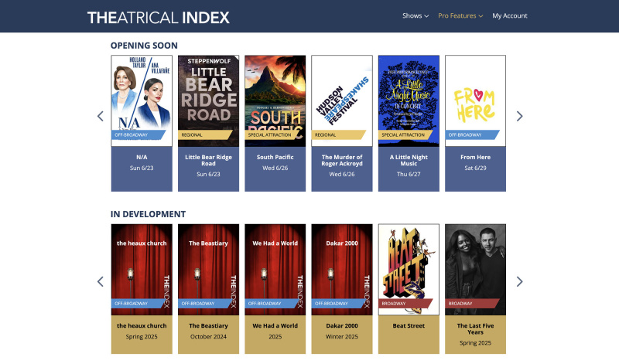619x364 pixels.
Task: Click the Regional tag on Little Bear Ridge Road
Action: [x=205, y=135]
